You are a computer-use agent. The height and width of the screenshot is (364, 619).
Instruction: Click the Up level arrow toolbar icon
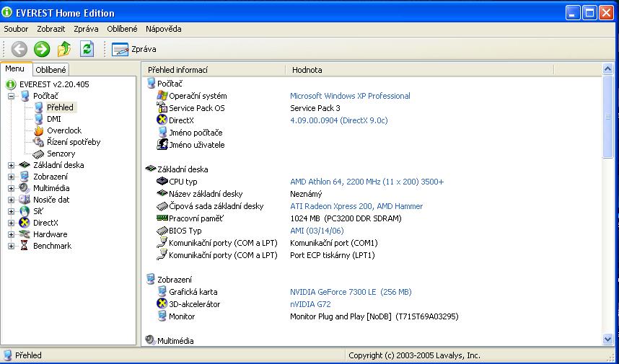(x=64, y=49)
